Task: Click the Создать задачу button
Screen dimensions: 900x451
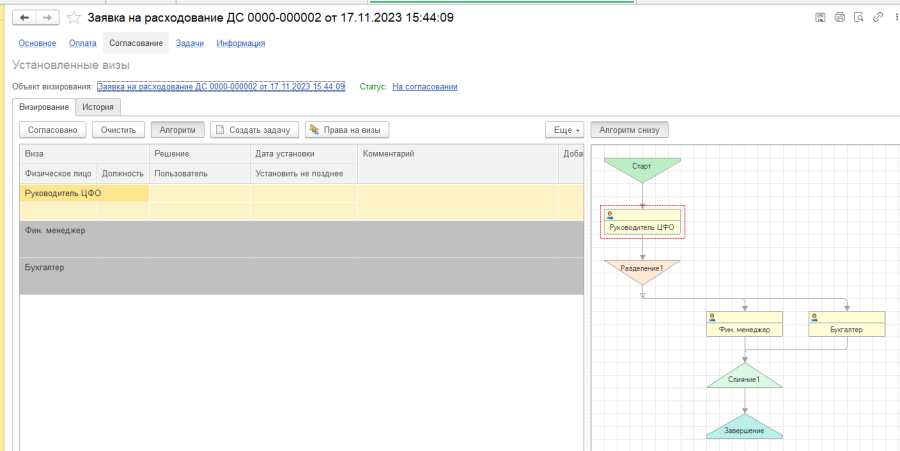Action: [254, 130]
